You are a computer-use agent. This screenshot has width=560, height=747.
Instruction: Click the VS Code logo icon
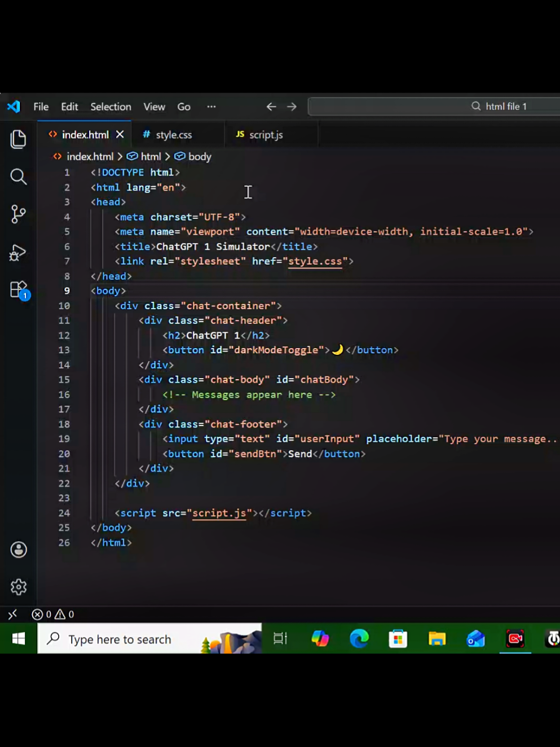tap(14, 107)
